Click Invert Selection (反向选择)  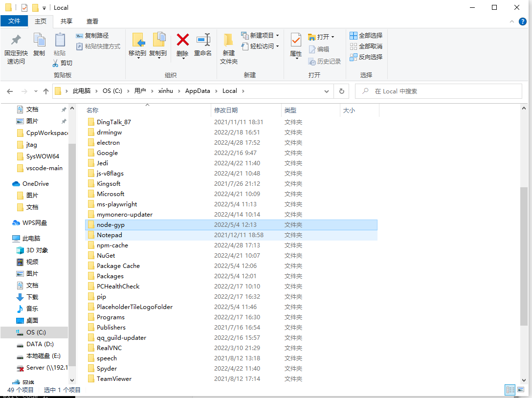click(x=366, y=57)
